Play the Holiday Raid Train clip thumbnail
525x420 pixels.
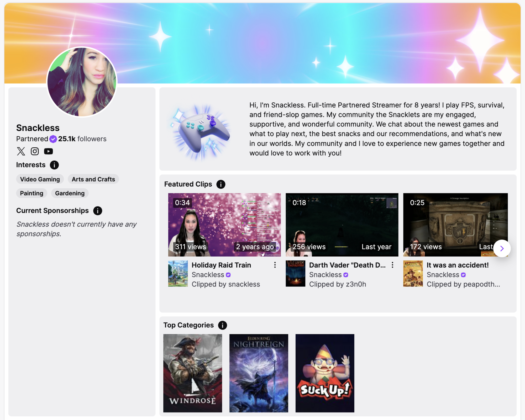pos(224,225)
